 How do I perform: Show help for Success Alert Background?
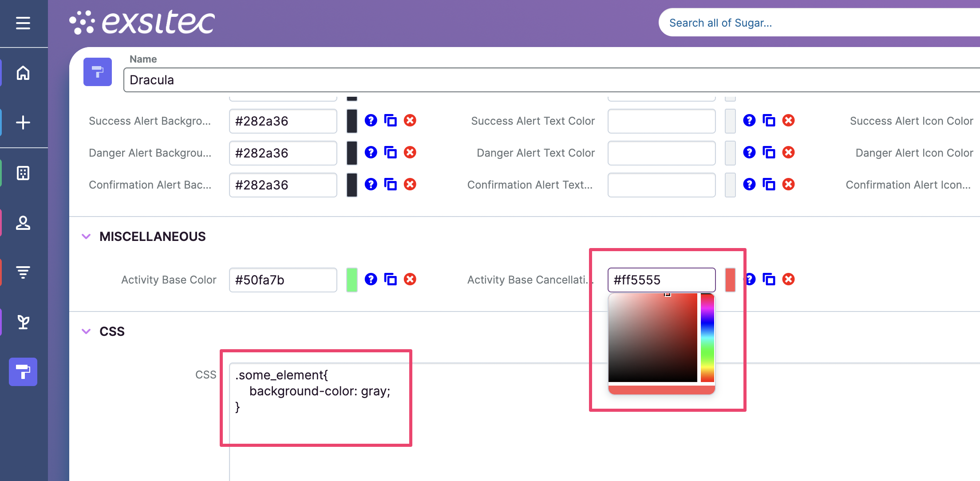pyautogui.click(x=371, y=121)
